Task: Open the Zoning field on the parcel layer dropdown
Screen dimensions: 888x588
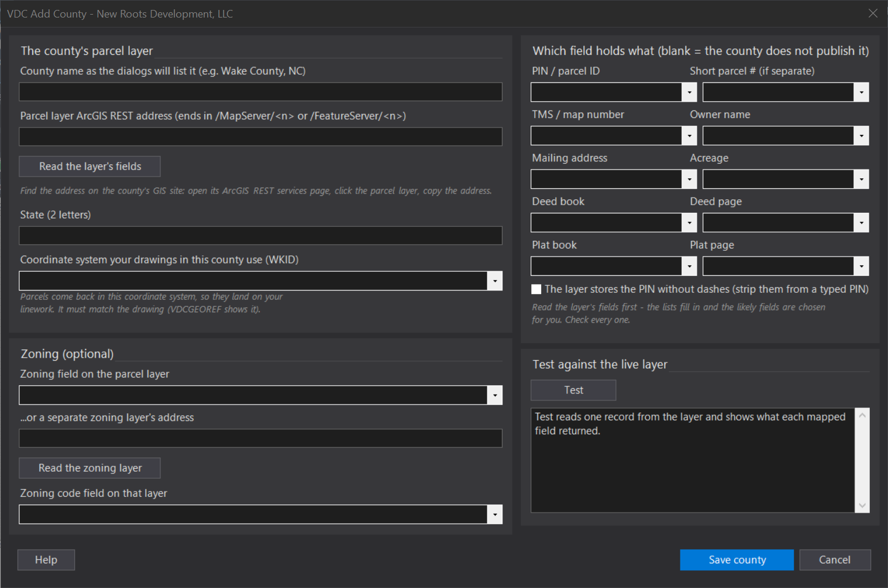Action: (x=494, y=395)
